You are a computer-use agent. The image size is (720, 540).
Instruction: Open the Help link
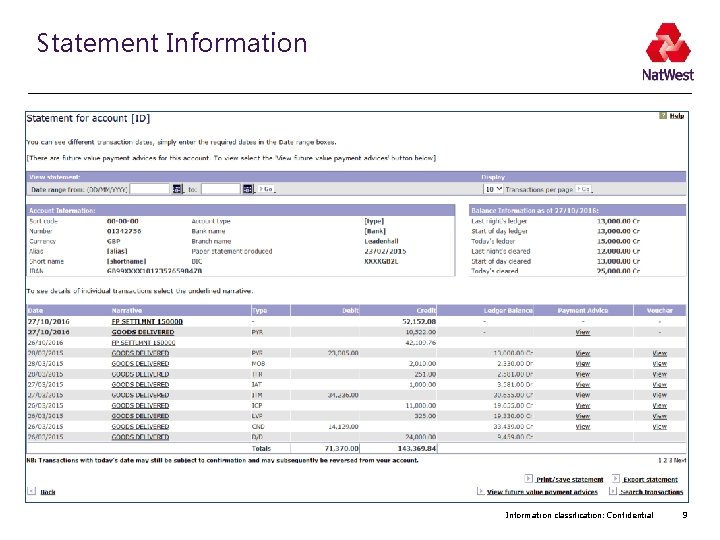(x=677, y=116)
